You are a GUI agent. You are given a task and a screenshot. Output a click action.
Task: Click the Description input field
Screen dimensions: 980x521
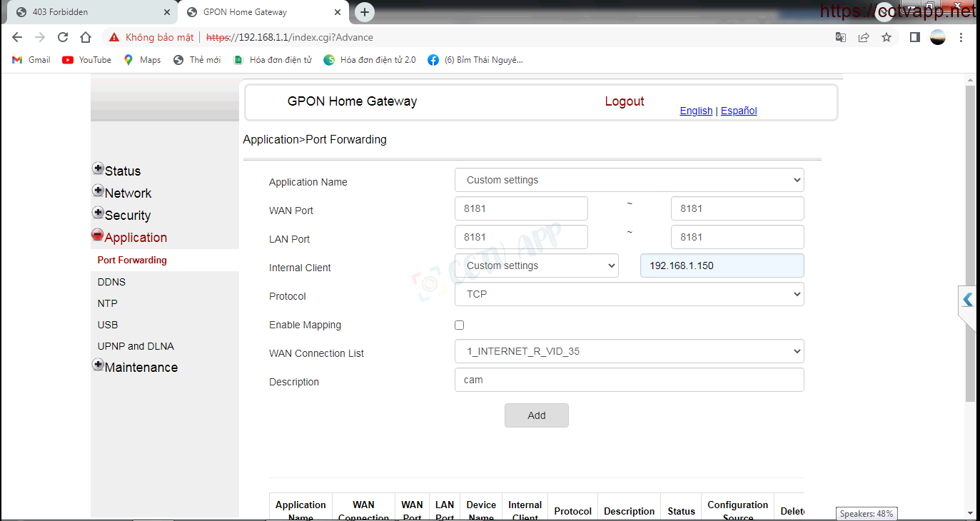point(629,380)
